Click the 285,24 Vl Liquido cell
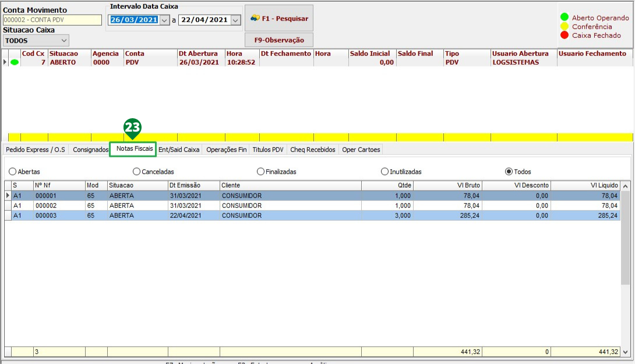This screenshot has height=364, width=635. tap(585, 215)
